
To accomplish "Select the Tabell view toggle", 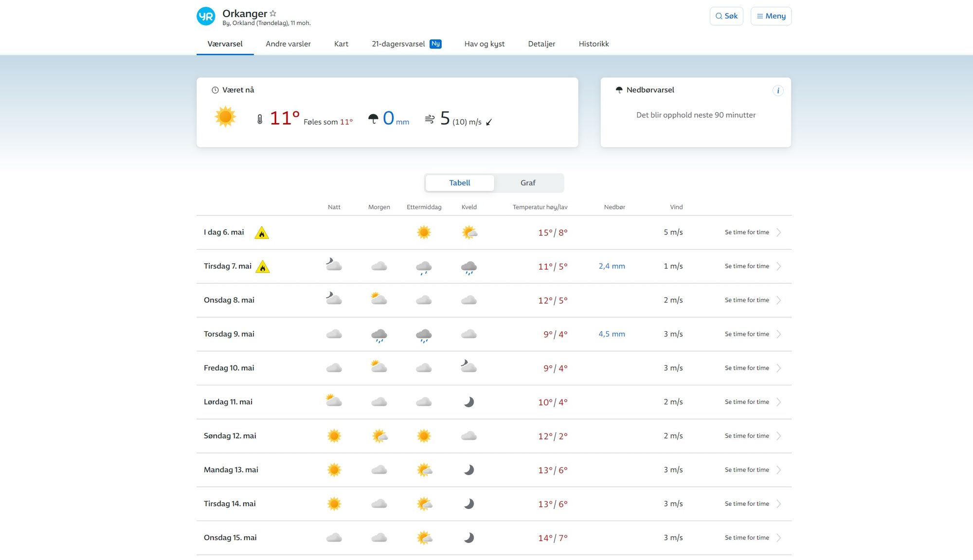I will (459, 183).
